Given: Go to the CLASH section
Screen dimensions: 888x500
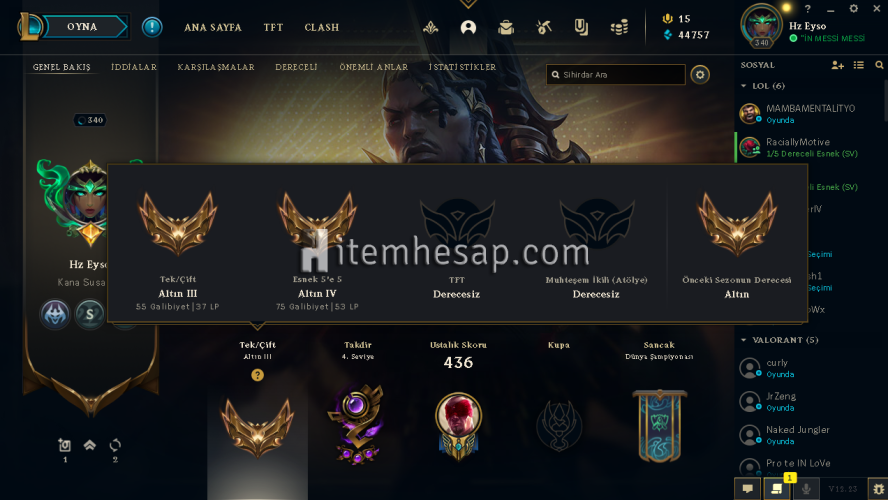Looking at the screenshot, I should (322, 27).
